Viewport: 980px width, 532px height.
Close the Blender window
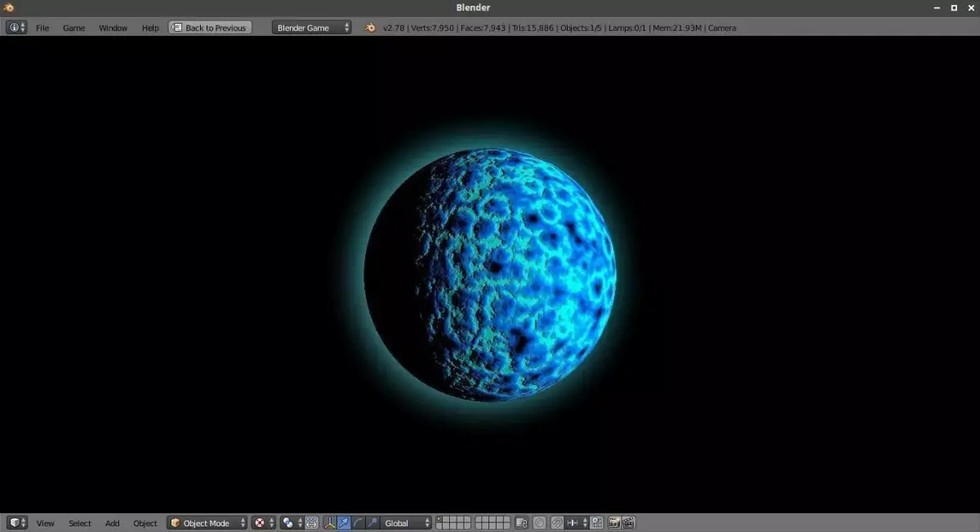(x=969, y=7)
